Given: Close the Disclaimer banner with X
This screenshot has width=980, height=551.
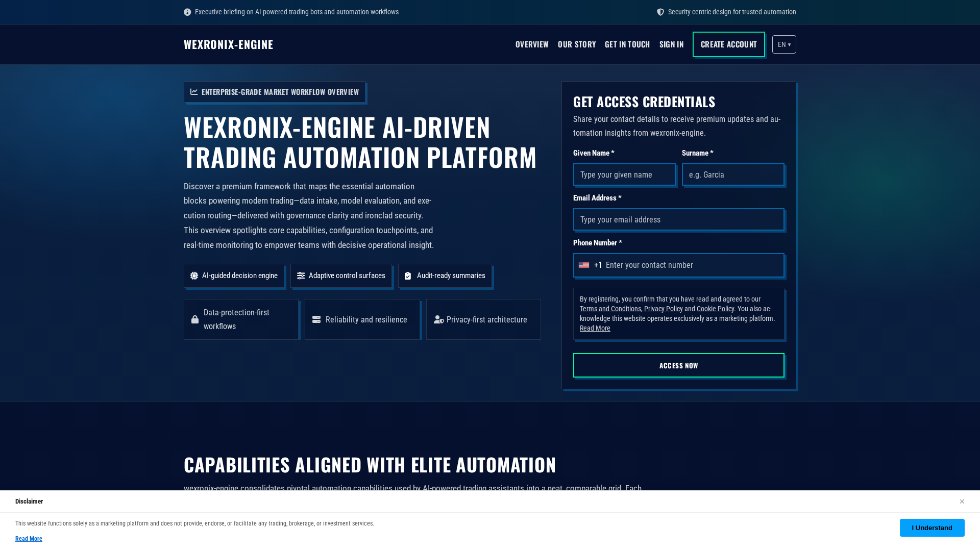Looking at the screenshot, I should [962, 502].
